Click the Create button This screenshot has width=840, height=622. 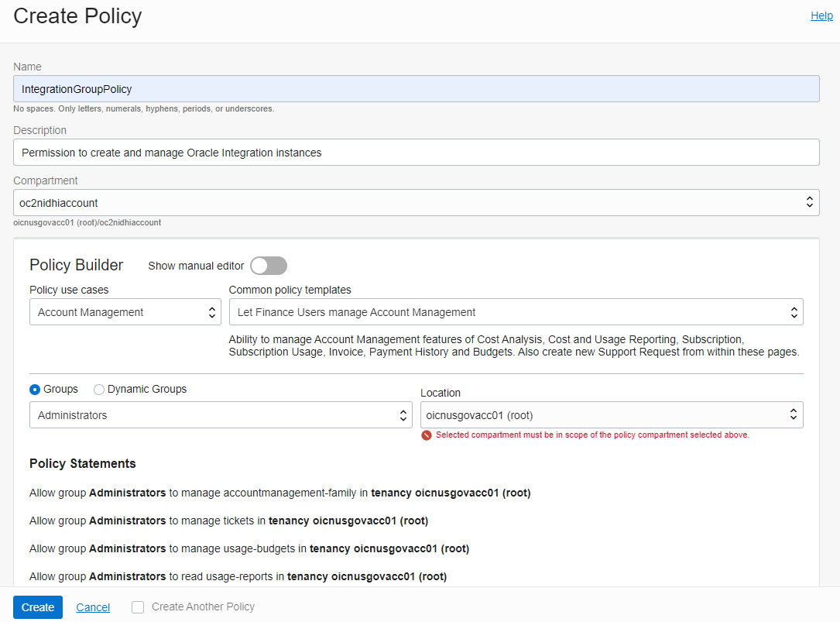click(x=37, y=607)
